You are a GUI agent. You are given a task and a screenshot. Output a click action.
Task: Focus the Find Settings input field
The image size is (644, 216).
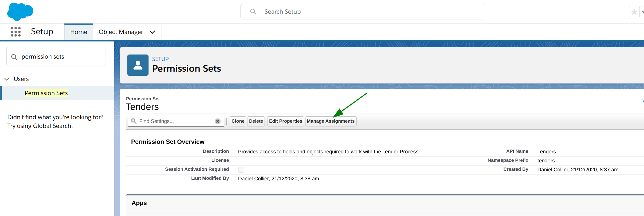[x=176, y=121]
